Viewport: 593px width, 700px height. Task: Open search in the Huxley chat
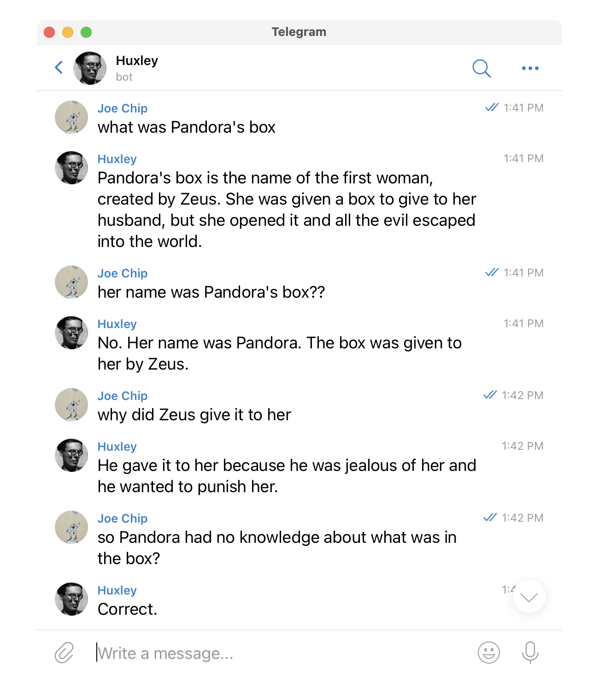(481, 68)
